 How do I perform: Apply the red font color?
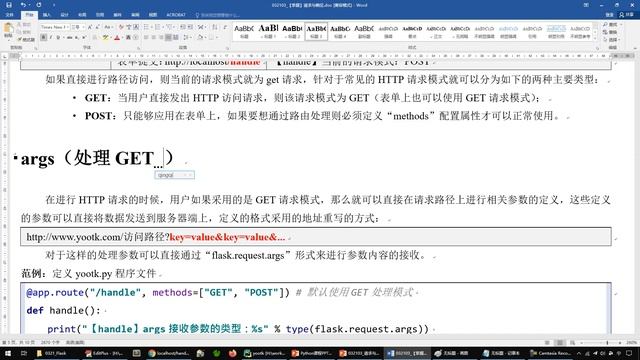(117, 37)
